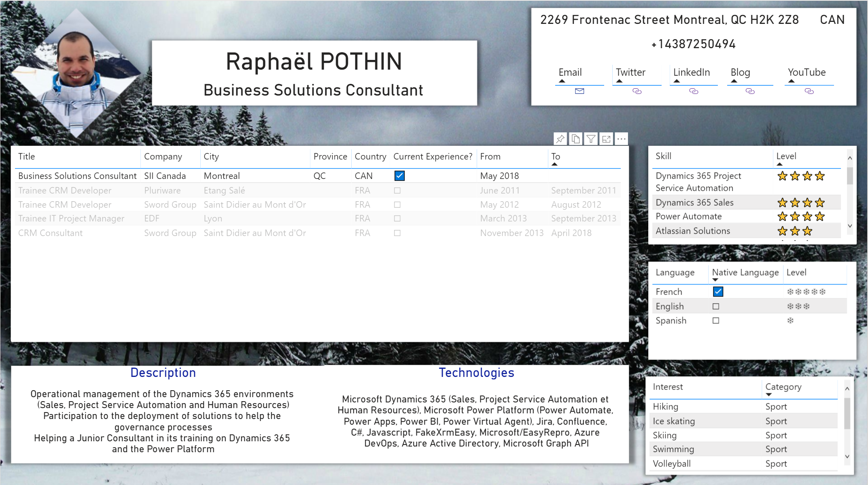Image resolution: width=868 pixels, height=485 pixels.
Task: Click the Frontenac Street address text
Action: 669,20
